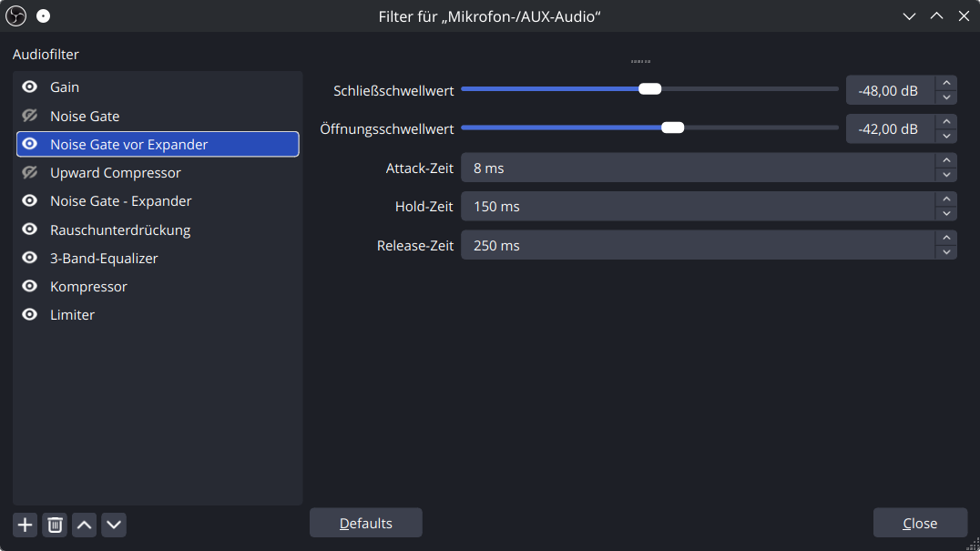The width and height of the screenshot is (980, 551).
Task: Click the Öffnungsschwellwert slider handle
Action: 672,128
